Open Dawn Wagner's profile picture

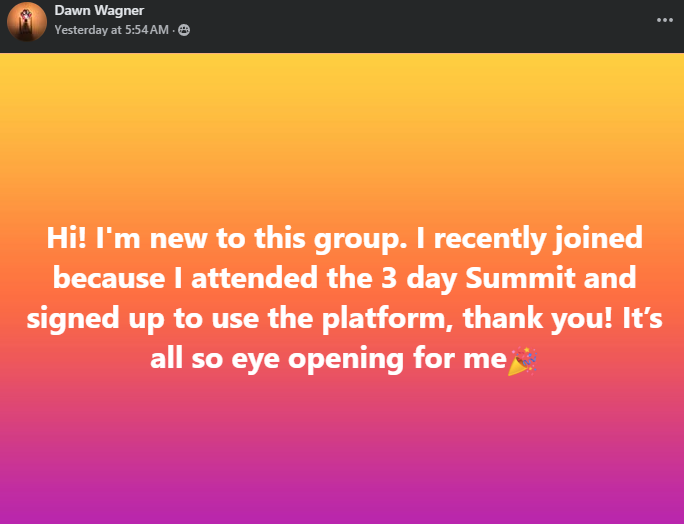pyautogui.click(x=26, y=21)
